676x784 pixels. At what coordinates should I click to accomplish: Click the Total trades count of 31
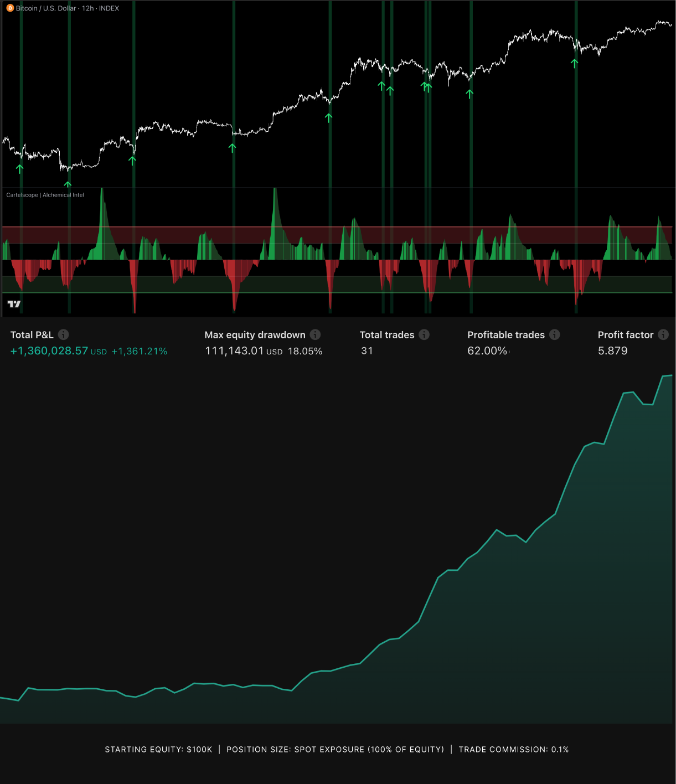[367, 351]
